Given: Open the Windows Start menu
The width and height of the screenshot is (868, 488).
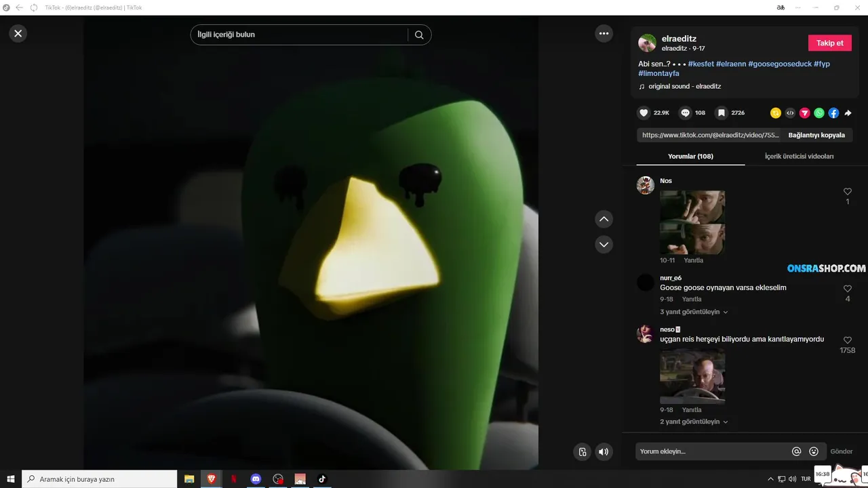Looking at the screenshot, I should [x=11, y=479].
